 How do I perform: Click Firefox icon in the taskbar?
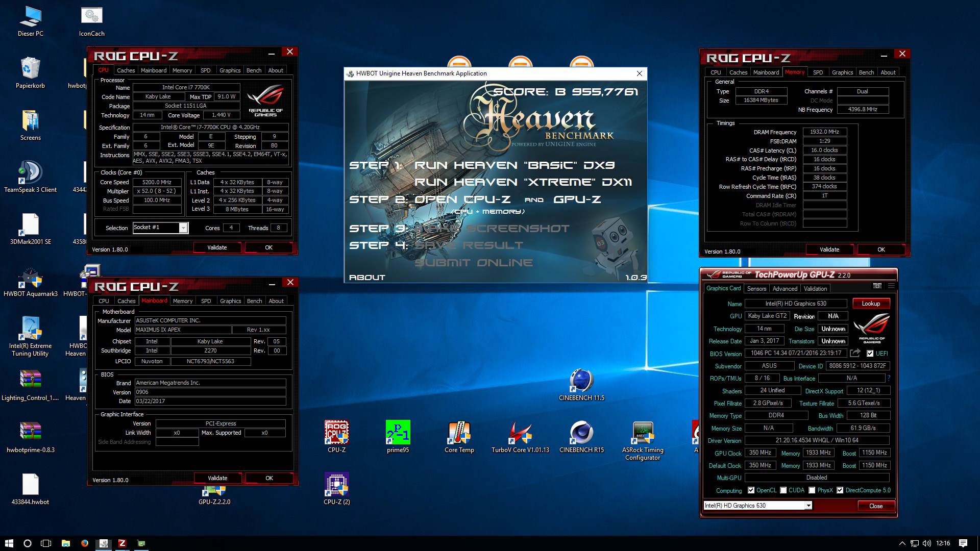click(85, 543)
